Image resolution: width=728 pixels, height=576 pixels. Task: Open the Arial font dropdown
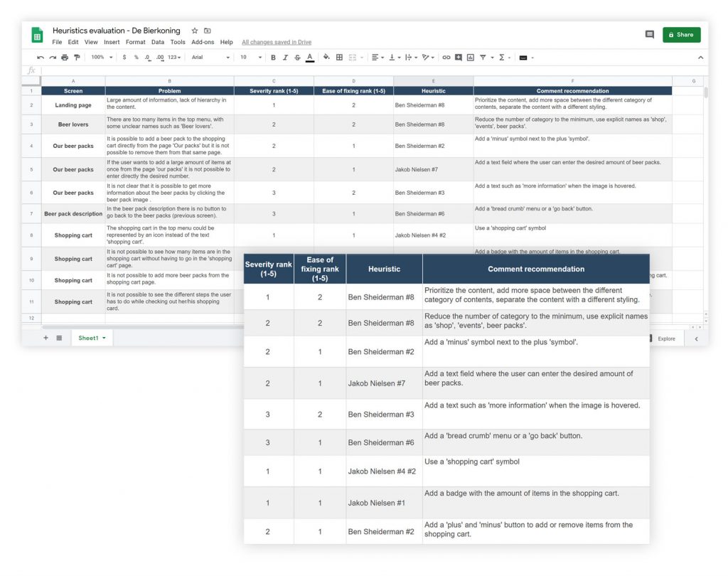click(210, 58)
